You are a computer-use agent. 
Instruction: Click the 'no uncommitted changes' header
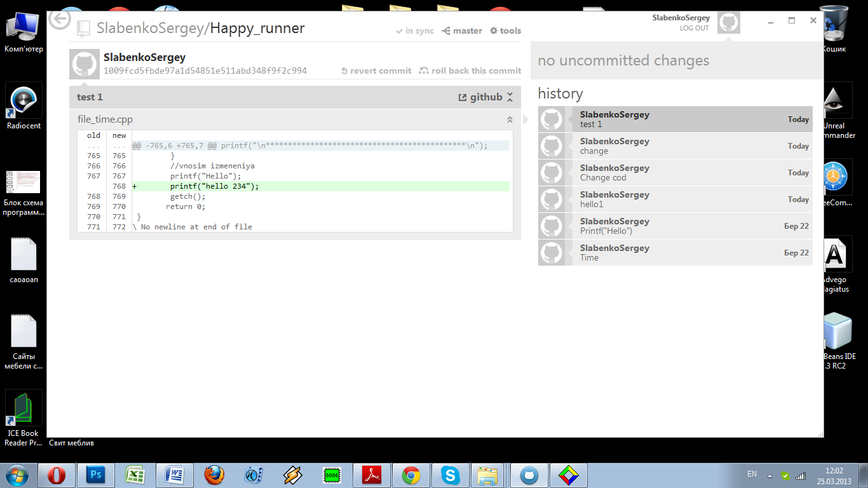pyautogui.click(x=623, y=61)
